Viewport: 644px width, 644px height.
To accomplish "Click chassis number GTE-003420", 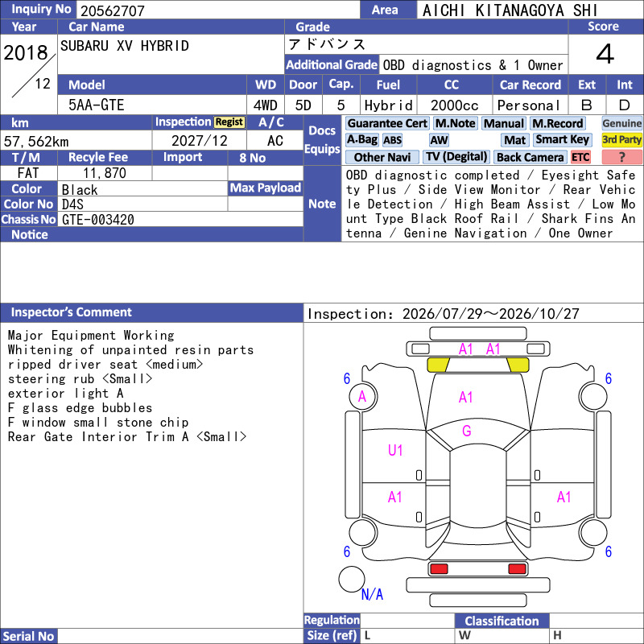I will [x=97, y=219].
